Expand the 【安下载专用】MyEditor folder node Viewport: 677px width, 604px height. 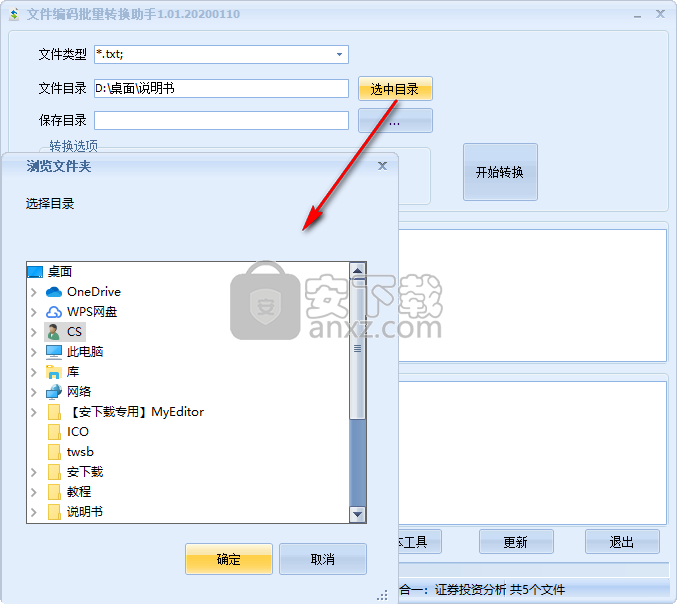point(34,412)
